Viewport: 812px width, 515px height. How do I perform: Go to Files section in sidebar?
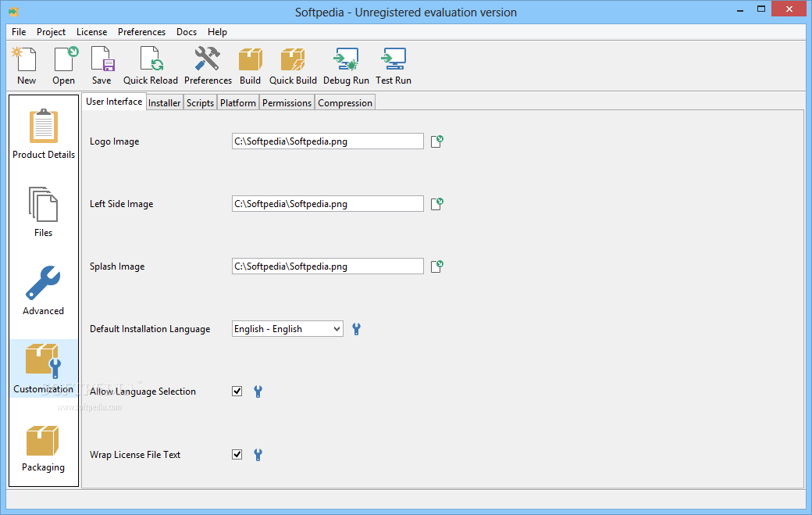44,212
